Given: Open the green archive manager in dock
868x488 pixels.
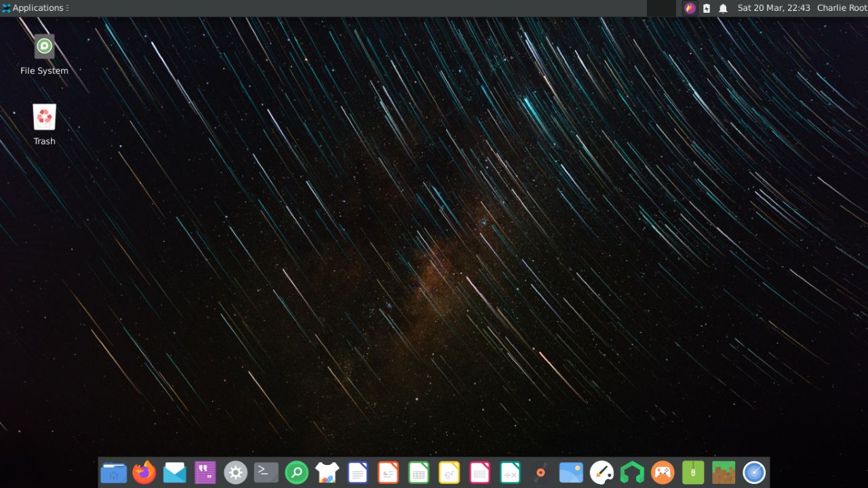Looking at the screenshot, I should (x=694, y=472).
